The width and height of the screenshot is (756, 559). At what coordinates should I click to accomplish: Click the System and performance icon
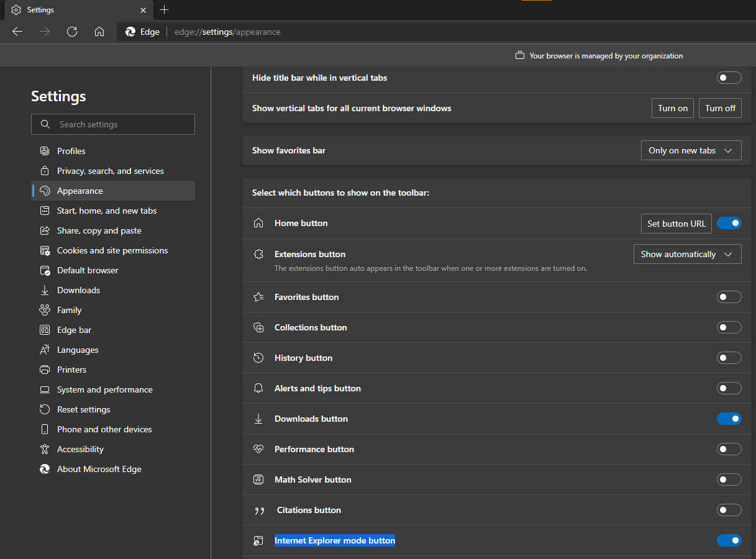click(45, 389)
